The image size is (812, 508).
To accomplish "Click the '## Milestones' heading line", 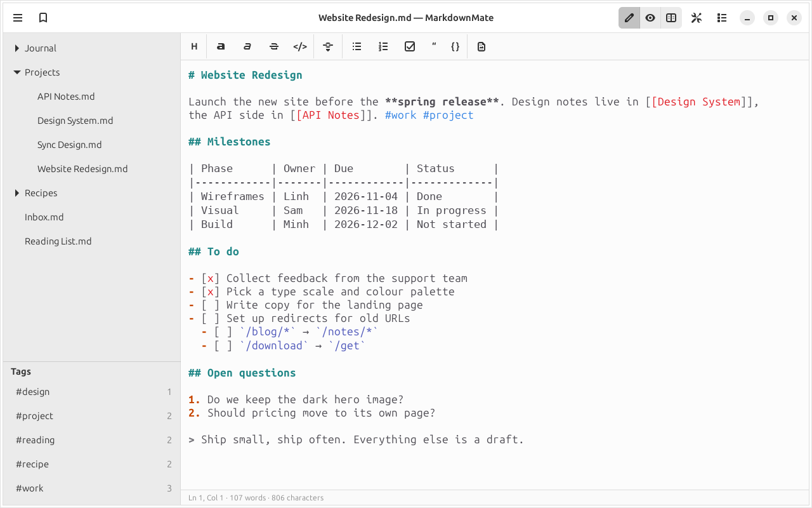I will click(230, 142).
